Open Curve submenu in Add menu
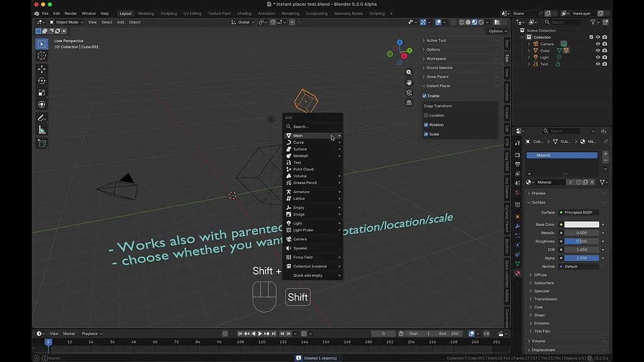The width and height of the screenshot is (644, 362). click(x=313, y=143)
